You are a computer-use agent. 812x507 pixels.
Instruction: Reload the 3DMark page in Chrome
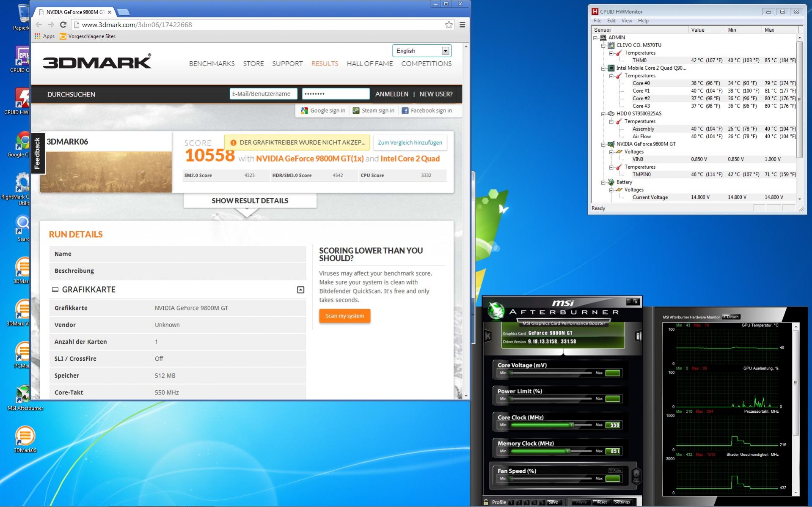(63, 25)
